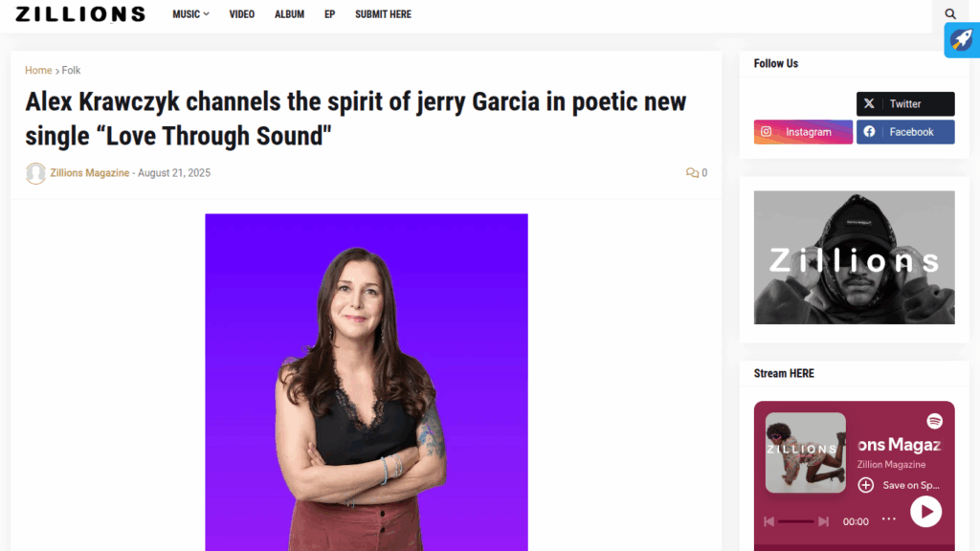Click the author avatar icon
This screenshot has width=980, height=551.
click(x=35, y=173)
